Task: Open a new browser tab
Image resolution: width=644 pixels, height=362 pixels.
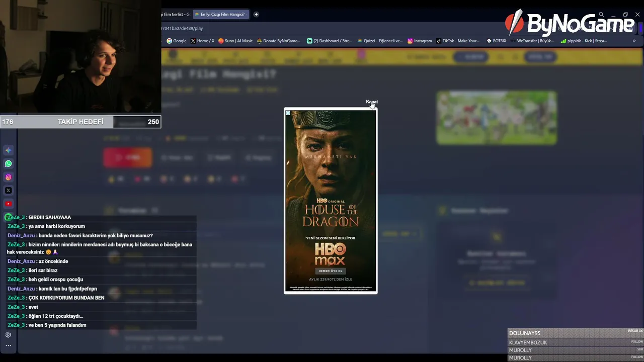Action: click(x=256, y=15)
